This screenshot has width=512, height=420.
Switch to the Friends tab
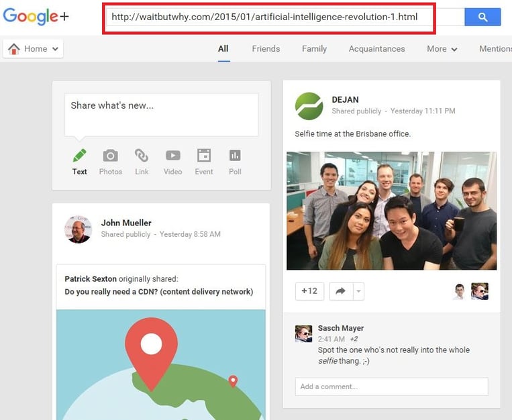[x=266, y=49]
